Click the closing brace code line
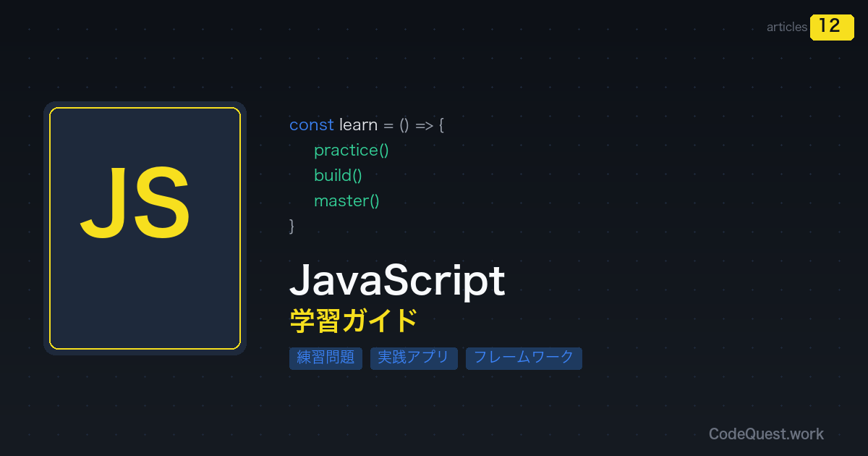Viewport: 868px width, 456px height. point(292,226)
